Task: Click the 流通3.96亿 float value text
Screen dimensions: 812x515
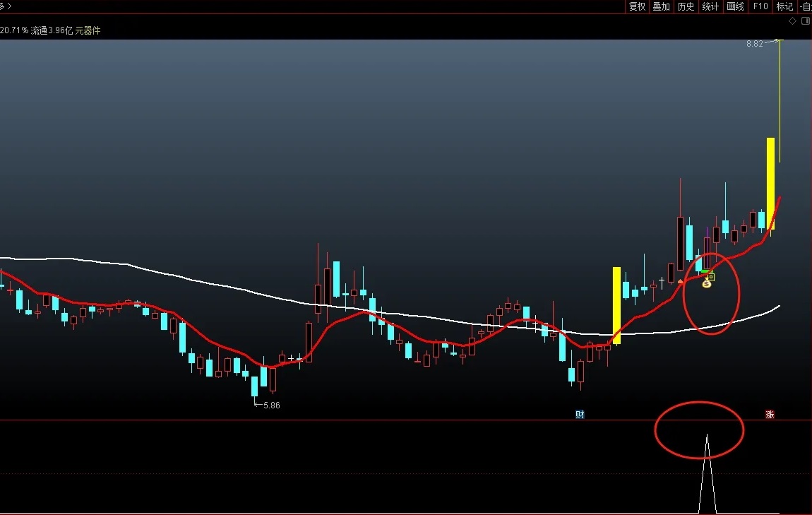Action: pos(52,30)
